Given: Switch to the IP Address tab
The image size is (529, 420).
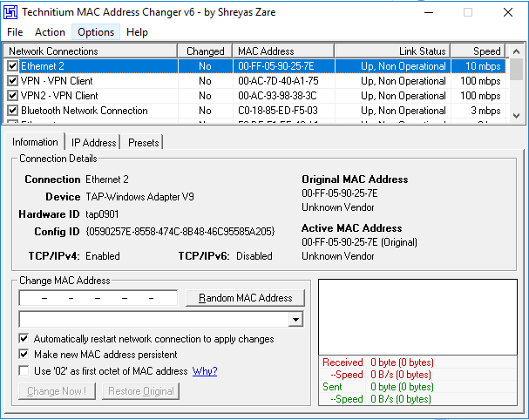Looking at the screenshot, I should click(x=93, y=142).
